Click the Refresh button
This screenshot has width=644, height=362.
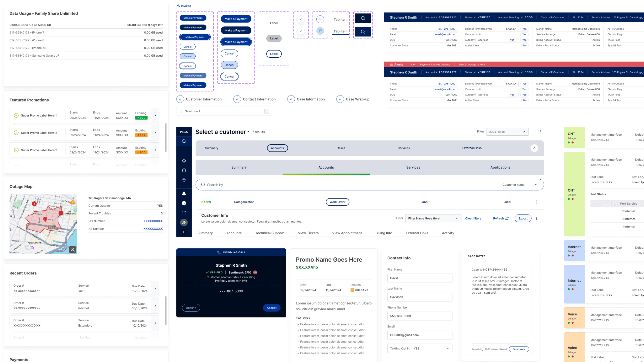point(501,218)
